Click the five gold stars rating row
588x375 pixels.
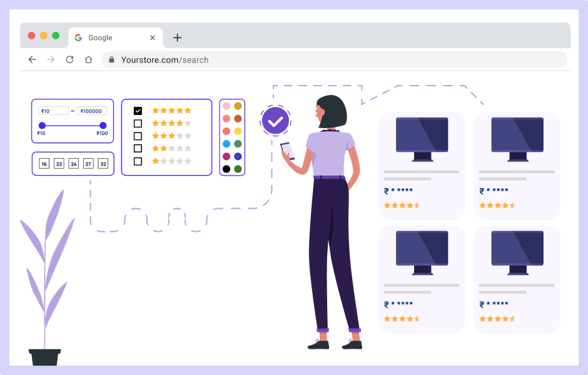[172, 111]
